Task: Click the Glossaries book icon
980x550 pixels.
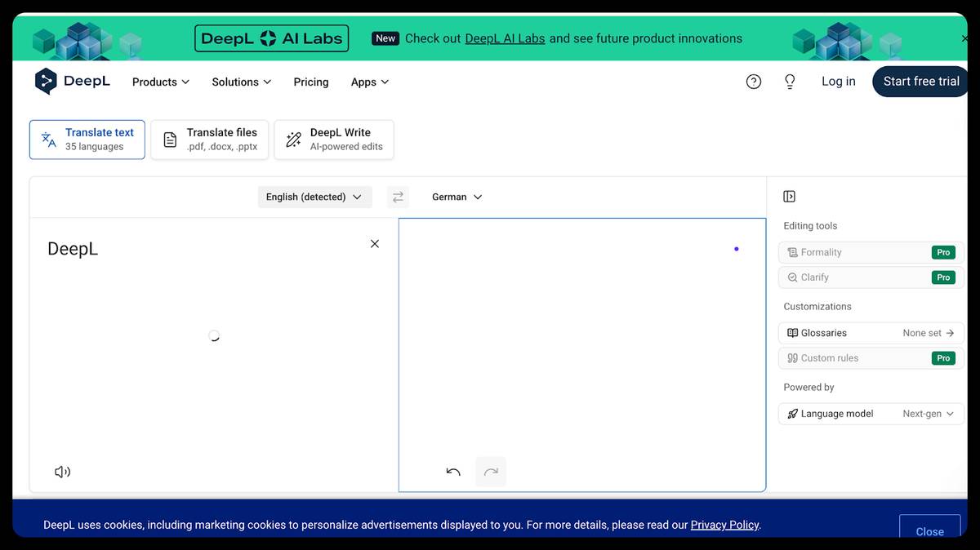Action: click(792, 333)
